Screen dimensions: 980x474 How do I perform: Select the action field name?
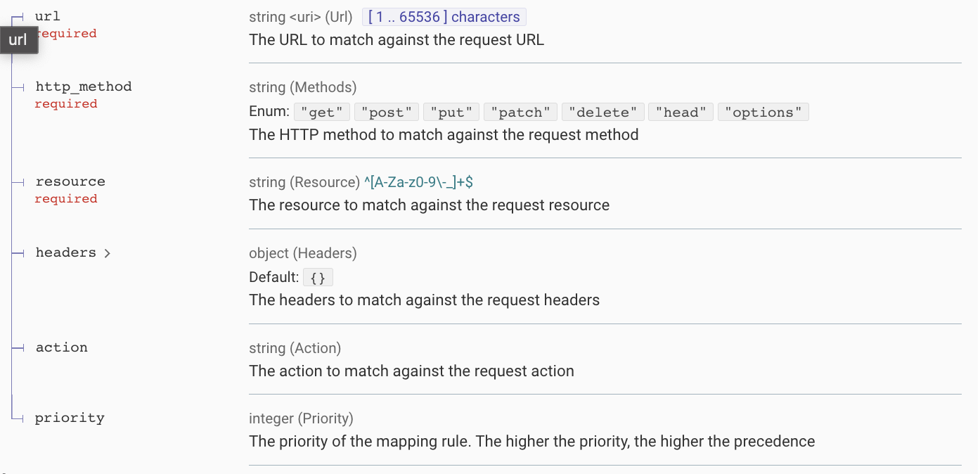(61, 347)
